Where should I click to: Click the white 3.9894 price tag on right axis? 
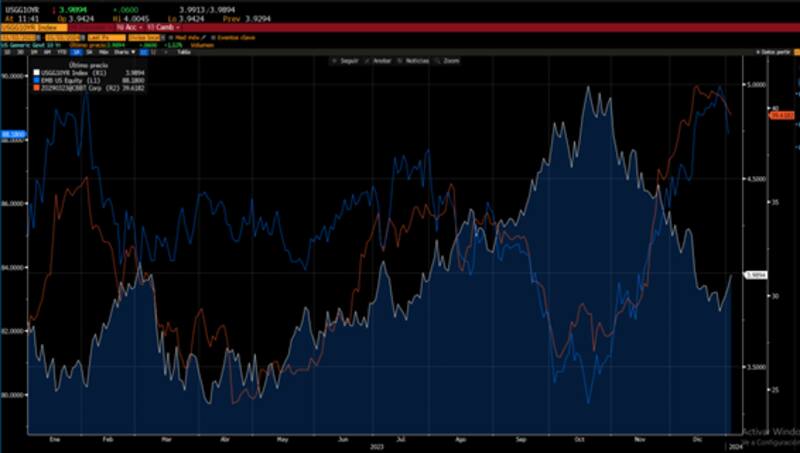(x=755, y=275)
